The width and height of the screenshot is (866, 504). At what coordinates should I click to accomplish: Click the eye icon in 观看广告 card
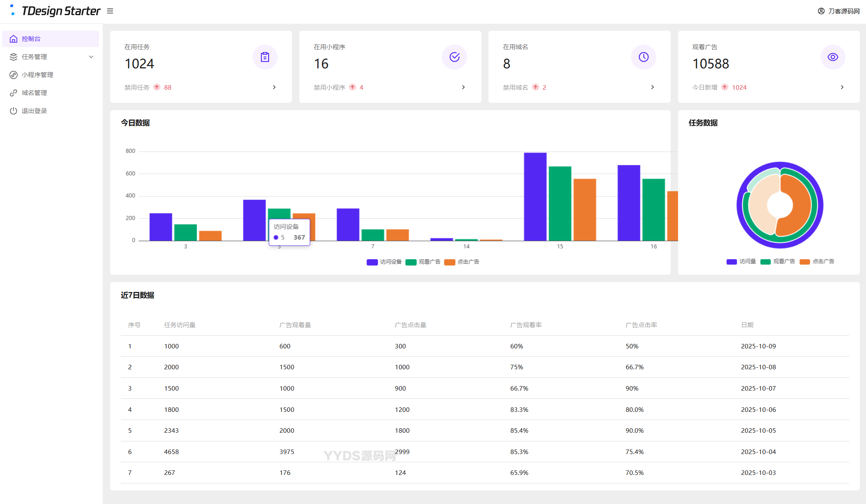[x=832, y=57]
